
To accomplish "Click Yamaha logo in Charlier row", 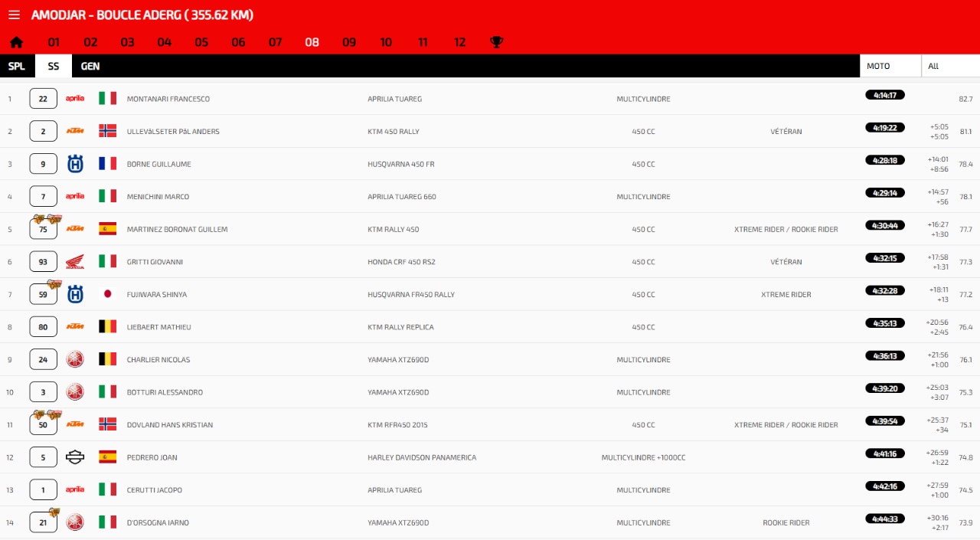I will (x=75, y=359).
